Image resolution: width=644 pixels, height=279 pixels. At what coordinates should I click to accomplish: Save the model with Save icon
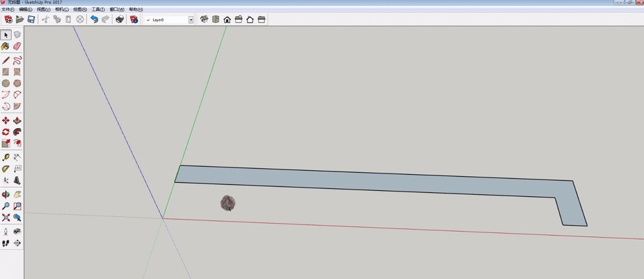click(x=31, y=19)
